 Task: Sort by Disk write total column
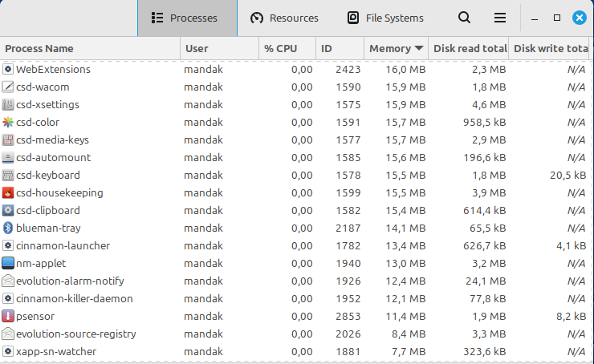pyautogui.click(x=549, y=48)
